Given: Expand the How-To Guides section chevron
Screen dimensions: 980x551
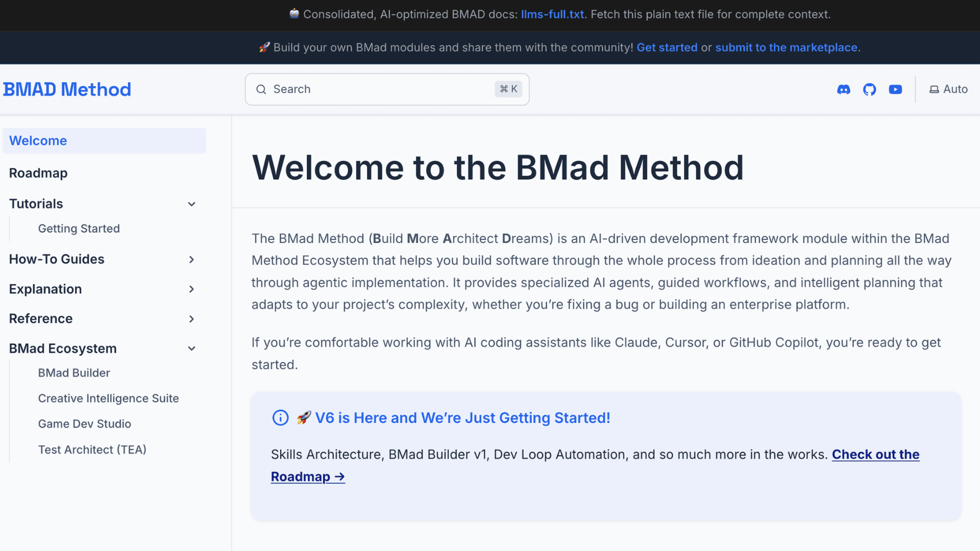Looking at the screenshot, I should click(x=191, y=260).
